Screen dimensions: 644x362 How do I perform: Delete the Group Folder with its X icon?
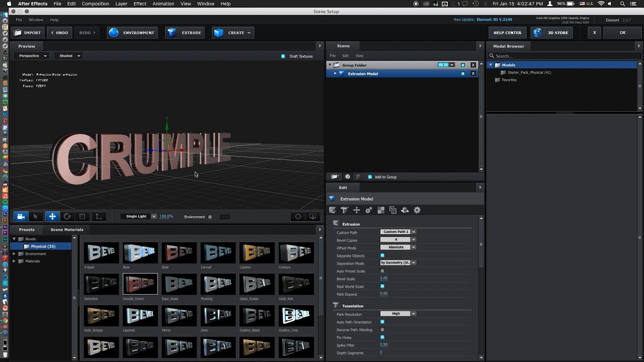(x=473, y=65)
